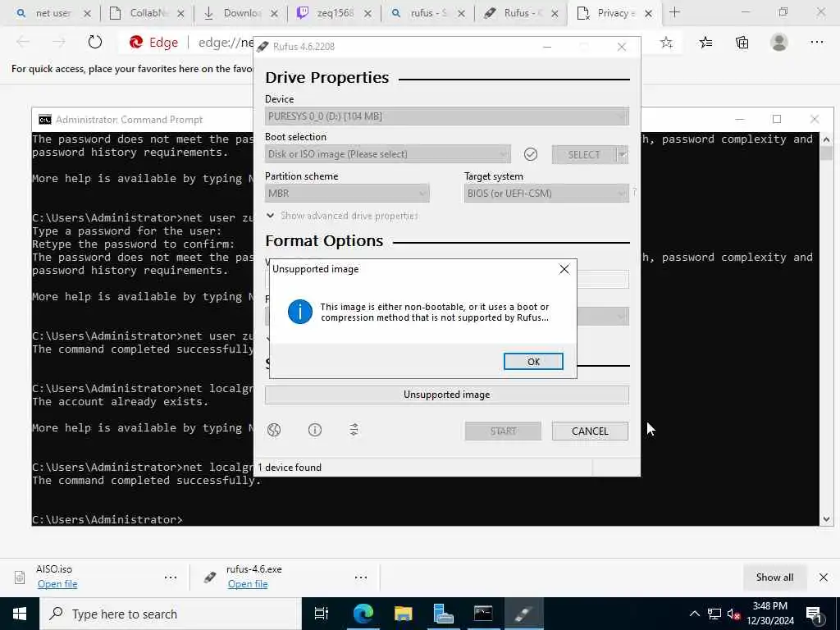
Task: Click the Command Prompt title bar icon
Action: 45,120
